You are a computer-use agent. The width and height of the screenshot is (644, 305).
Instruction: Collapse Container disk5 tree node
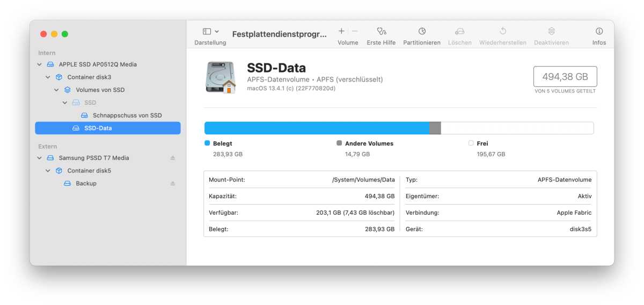click(x=48, y=171)
